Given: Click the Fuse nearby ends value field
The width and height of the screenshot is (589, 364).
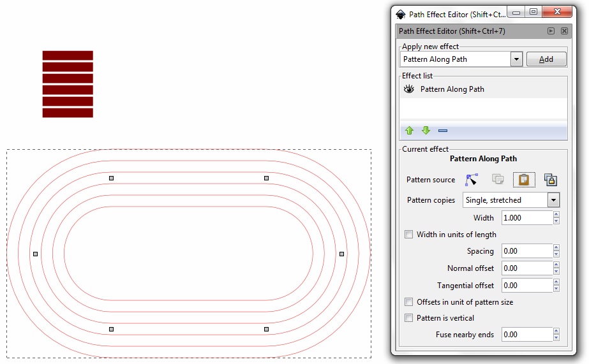Looking at the screenshot, I should (x=527, y=334).
